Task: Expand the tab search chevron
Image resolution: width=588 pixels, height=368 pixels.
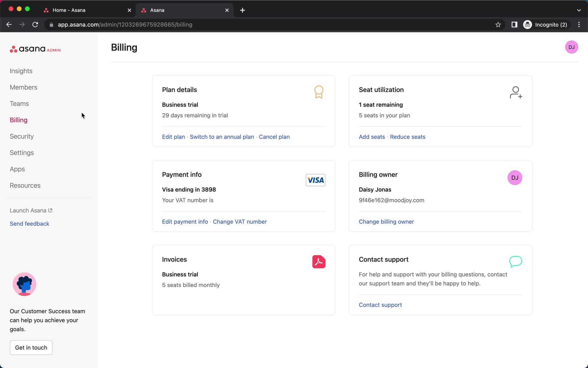Action: (x=579, y=10)
